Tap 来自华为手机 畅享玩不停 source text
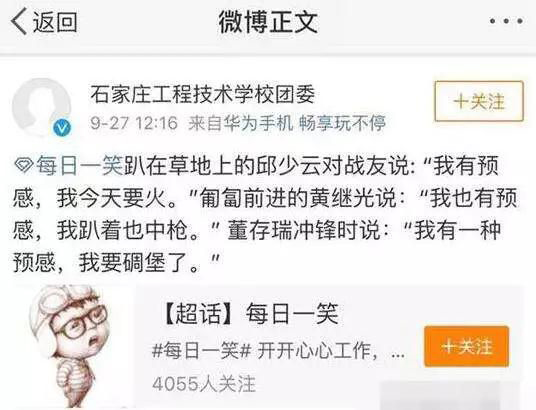Screen dimensions: 536x410 click(287, 123)
